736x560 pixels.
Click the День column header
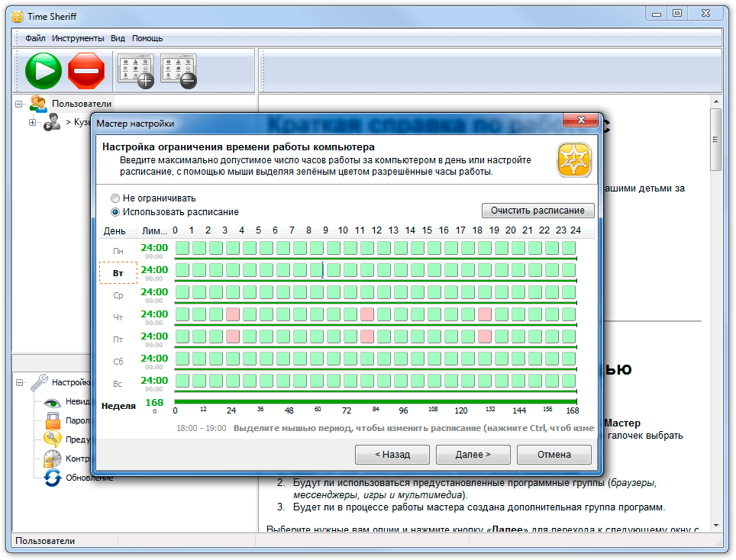click(x=115, y=230)
